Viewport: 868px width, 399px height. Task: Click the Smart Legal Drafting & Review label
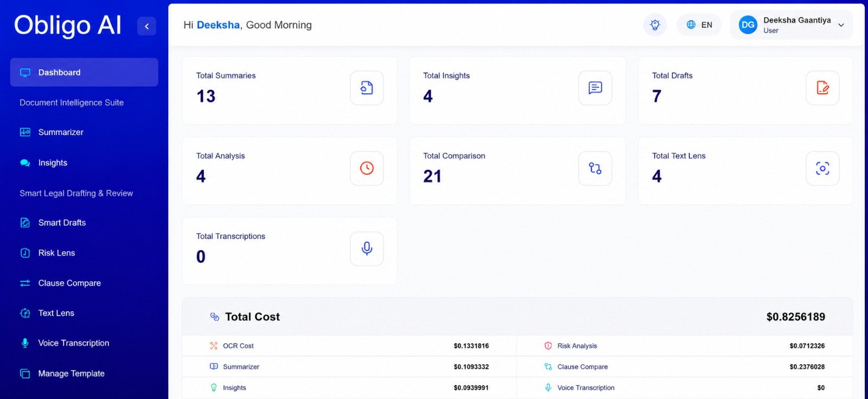tap(76, 193)
